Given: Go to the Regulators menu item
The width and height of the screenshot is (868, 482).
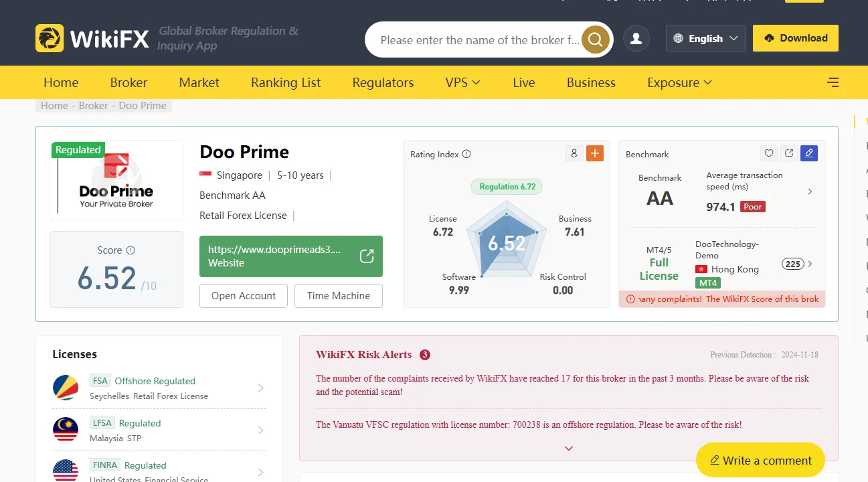Looking at the screenshot, I should pyautogui.click(x=383, y=83).
